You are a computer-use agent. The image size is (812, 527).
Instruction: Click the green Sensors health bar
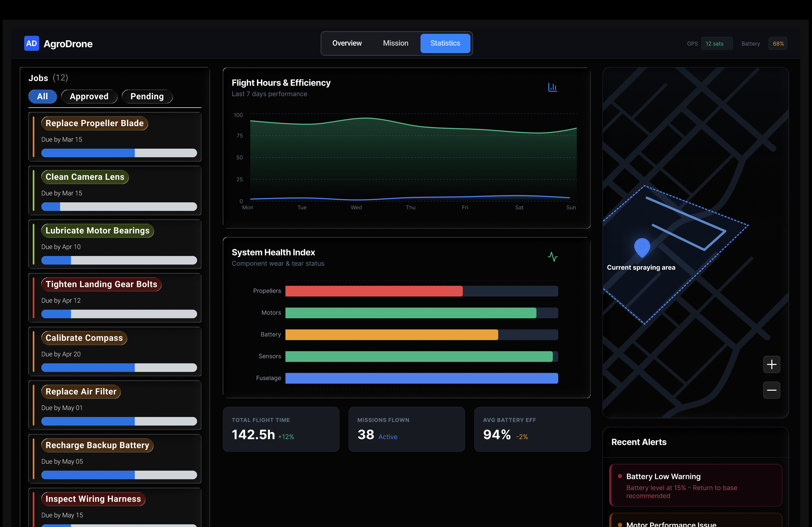point(419,357)
